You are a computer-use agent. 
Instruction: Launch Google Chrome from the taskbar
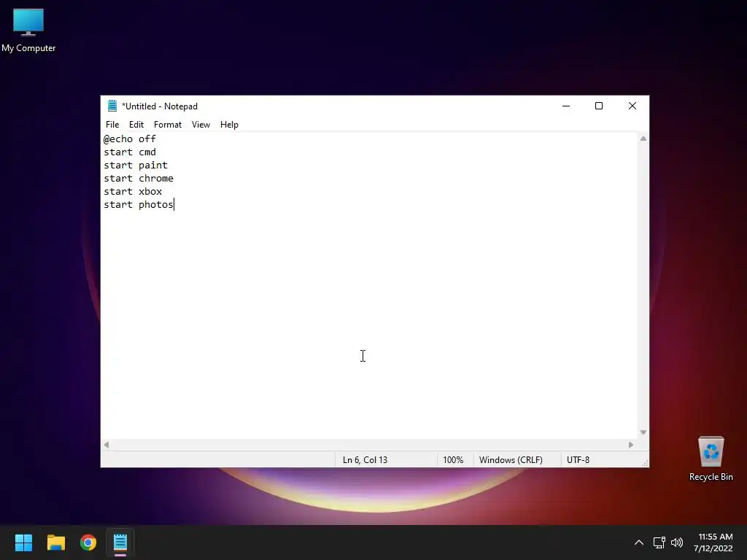pyautogui.click(x=88, y=542)
